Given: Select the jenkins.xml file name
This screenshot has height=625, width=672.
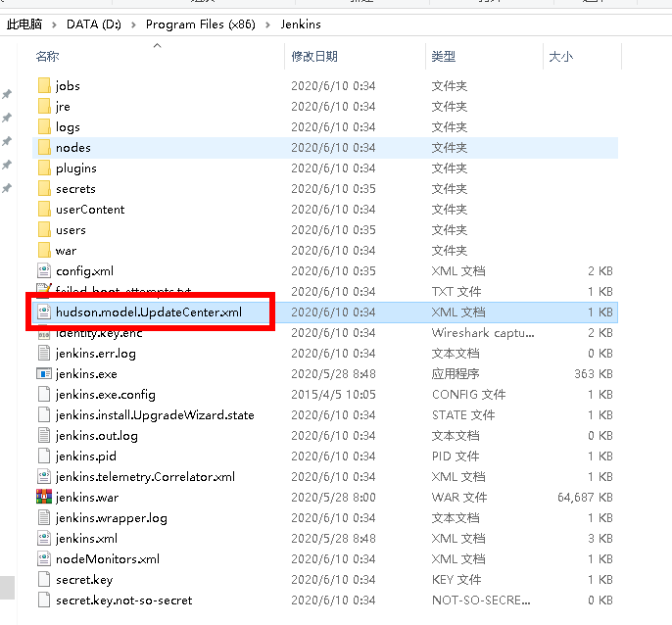Looking at the screenshot, I should click(x=86, y=539).
